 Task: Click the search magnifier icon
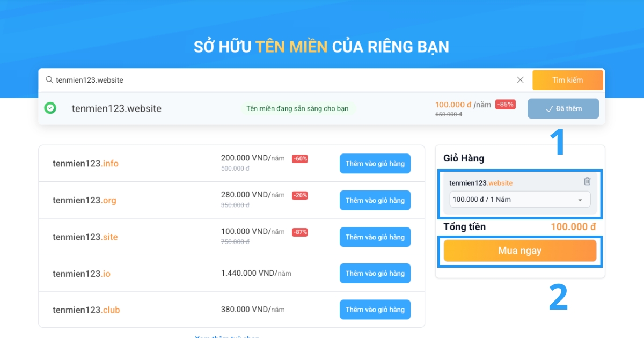(49, 79)
